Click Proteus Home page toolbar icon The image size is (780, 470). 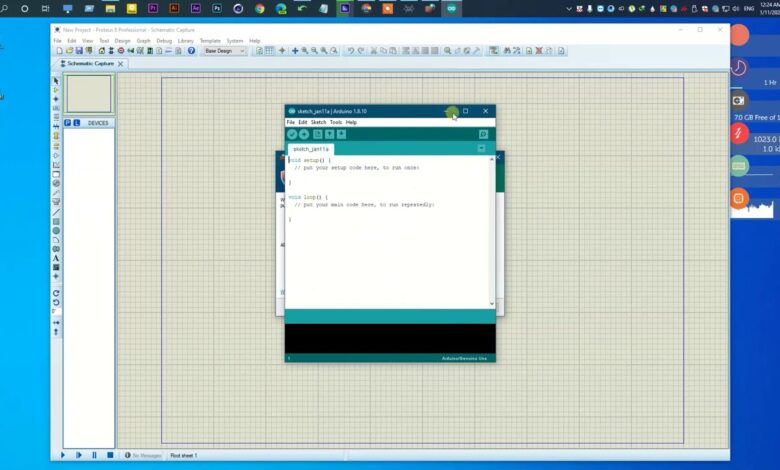(102, 51)
